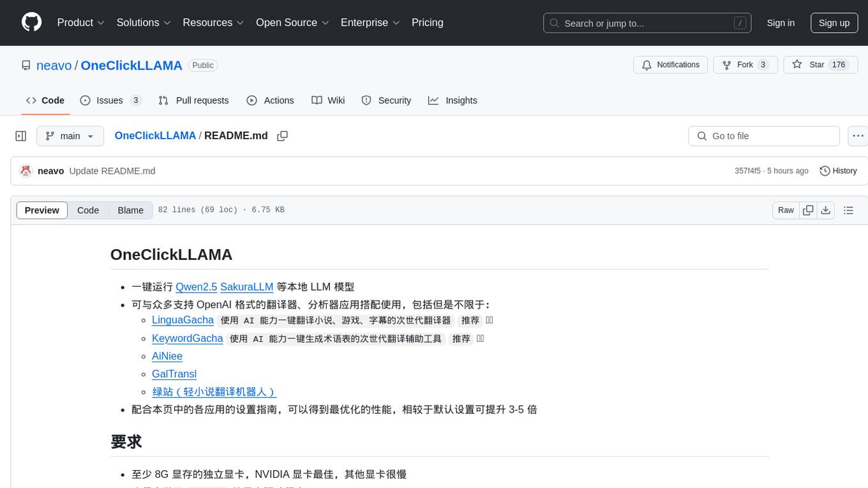Open the GitHub homepage logo
This screenshot has width=868, height=488.
(x=31, y=22)
